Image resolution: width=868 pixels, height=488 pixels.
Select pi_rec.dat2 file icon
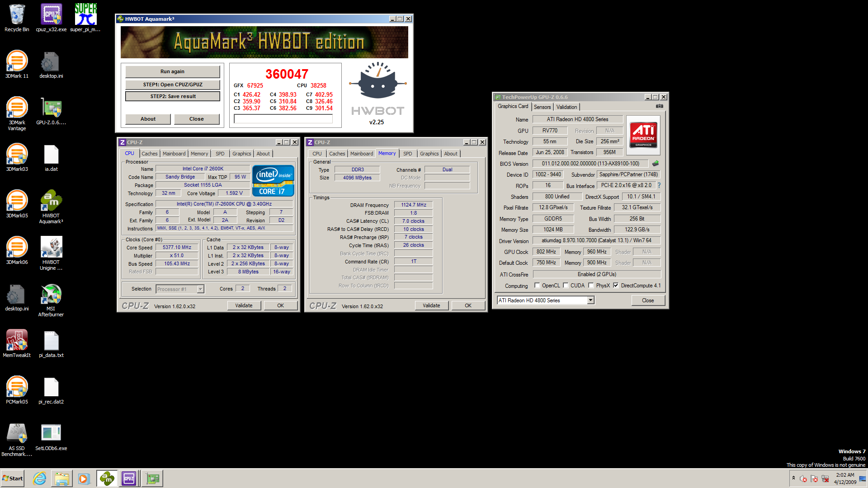point(51,390)
